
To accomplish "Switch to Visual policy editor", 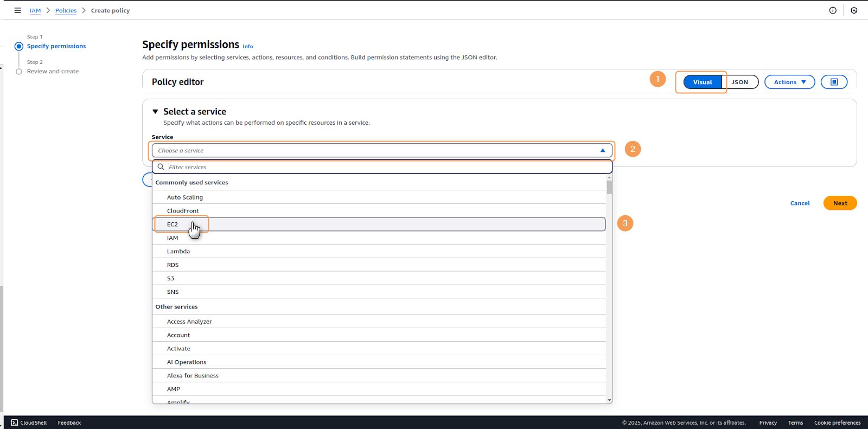I will coord(702,82).
